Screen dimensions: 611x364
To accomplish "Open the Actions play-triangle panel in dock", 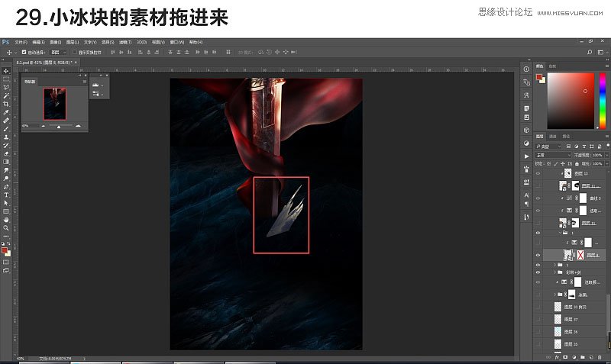I will [526, 156].
